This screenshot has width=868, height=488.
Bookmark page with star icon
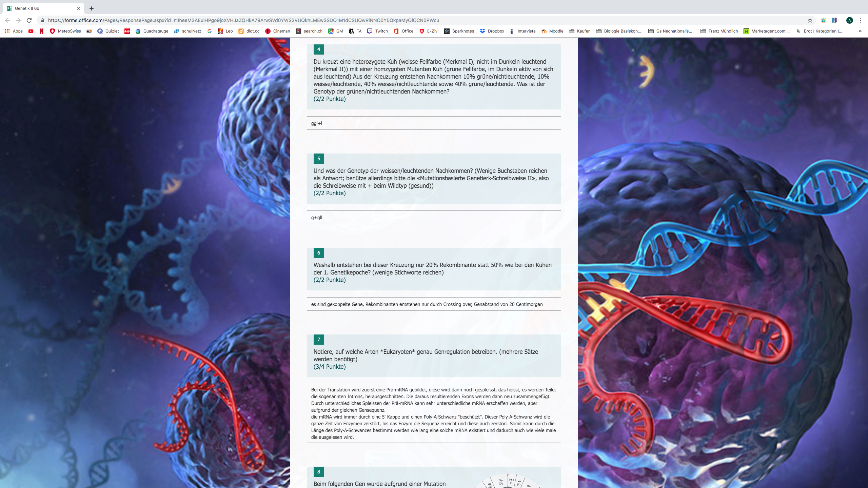tap(810, 20)
